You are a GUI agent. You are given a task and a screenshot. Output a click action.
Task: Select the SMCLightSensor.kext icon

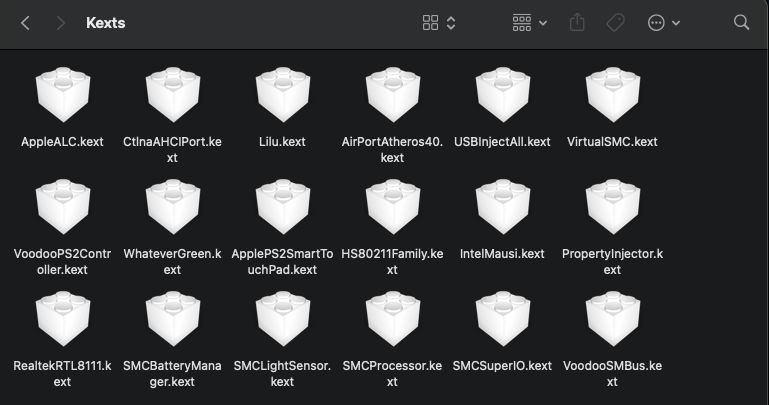(x=282, y=319)
